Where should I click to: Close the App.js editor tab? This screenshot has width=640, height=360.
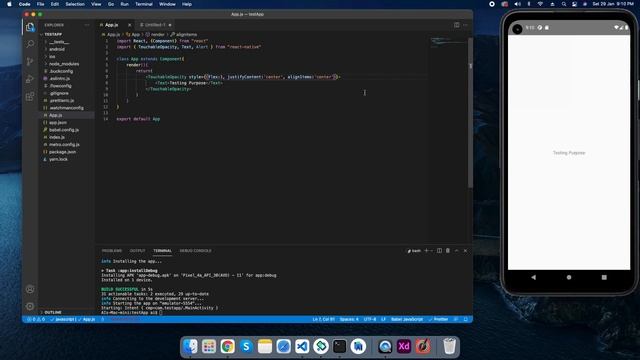130,25
